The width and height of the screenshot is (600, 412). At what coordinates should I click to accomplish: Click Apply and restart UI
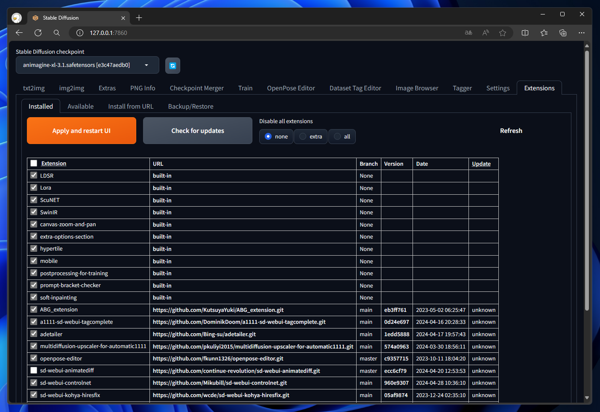82,130
